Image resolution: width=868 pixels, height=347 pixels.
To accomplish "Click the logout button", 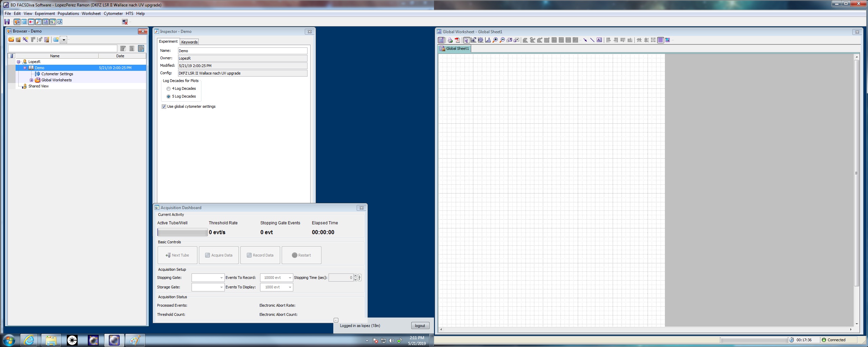I will [x=420, y=326].
